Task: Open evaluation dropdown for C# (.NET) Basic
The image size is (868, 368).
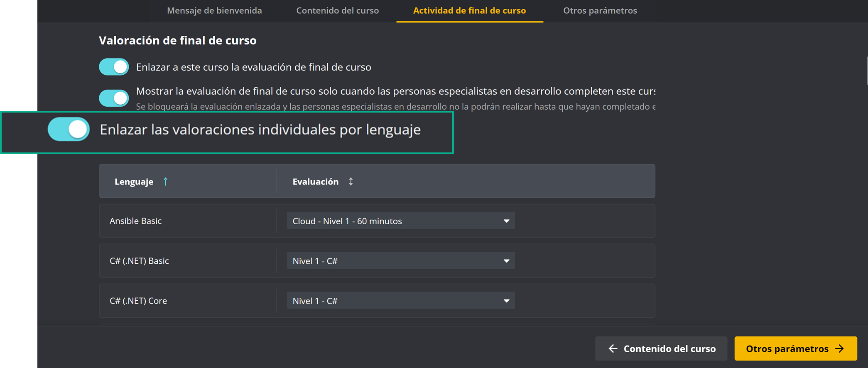Action: pyautogui.click(x=401, y=260)
